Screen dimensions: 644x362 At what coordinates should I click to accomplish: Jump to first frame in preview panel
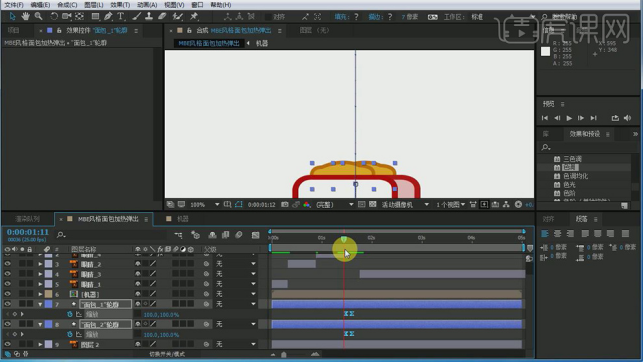pyautogui.click(x=545, y=118)
